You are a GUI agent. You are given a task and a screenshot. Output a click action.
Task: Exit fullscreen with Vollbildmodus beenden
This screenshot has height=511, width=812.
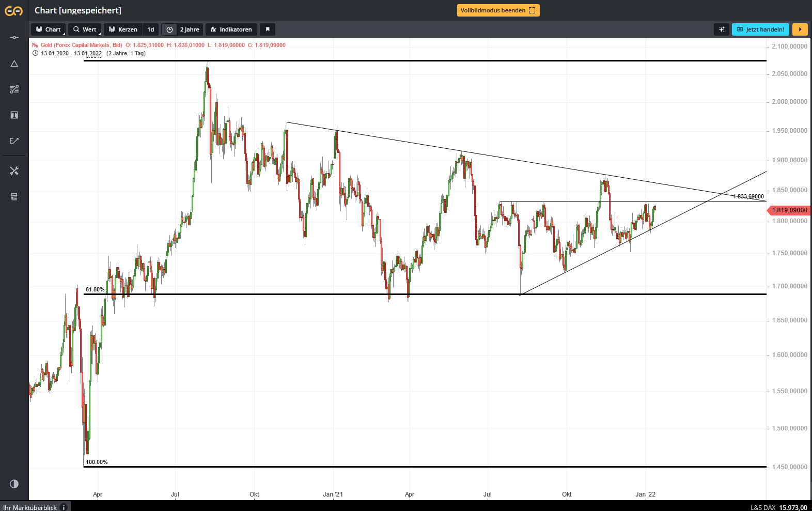click(x=498, y=10)
